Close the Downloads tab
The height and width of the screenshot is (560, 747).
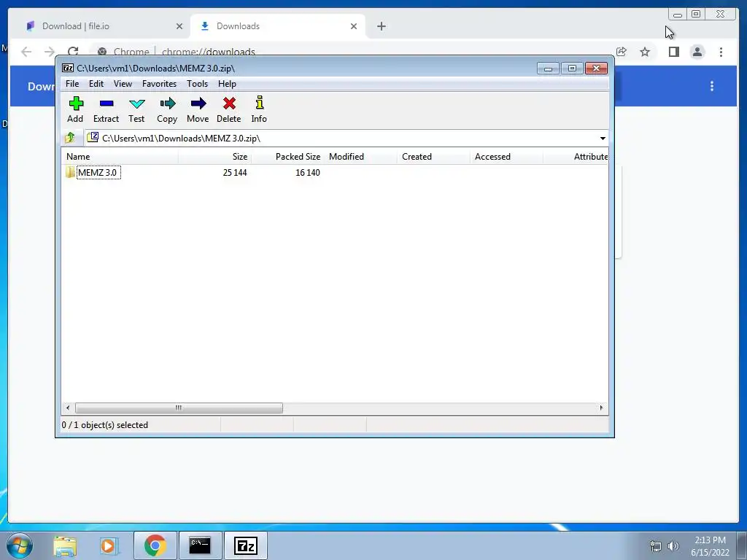click(354, 26)
